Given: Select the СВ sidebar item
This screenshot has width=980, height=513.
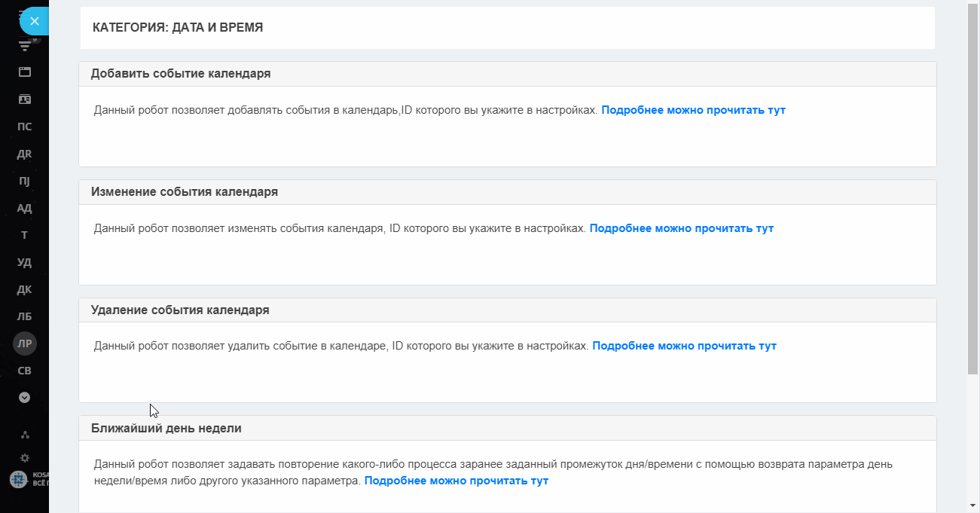Looking at the screenshot, I should click(25, 371).
